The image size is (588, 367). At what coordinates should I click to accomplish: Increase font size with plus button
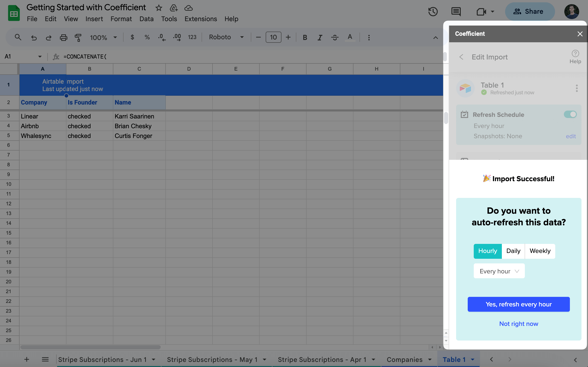(288, 37)
